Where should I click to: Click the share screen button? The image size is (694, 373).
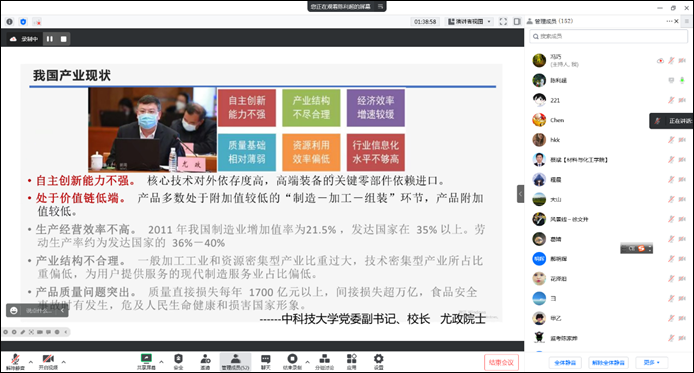pos(146,361)
